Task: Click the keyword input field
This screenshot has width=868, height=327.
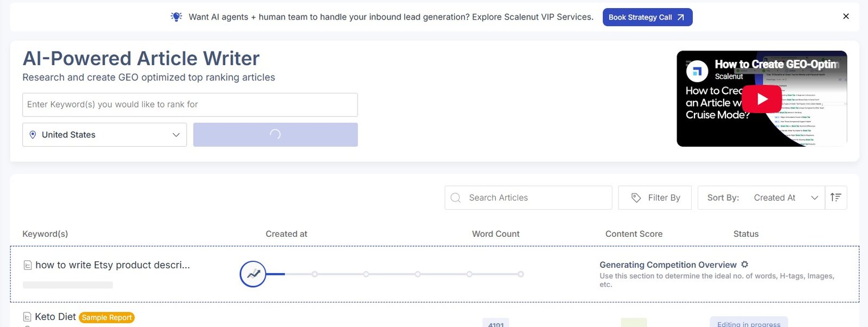Action: pos(190,104)
